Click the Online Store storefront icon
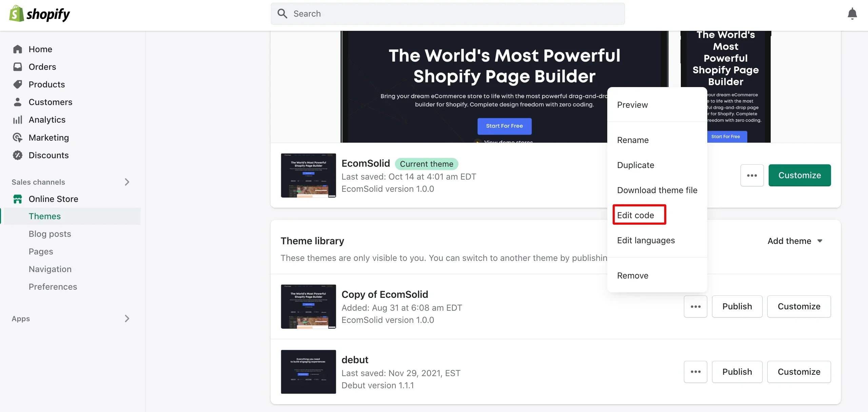868x412 pixels. [18, 199]
